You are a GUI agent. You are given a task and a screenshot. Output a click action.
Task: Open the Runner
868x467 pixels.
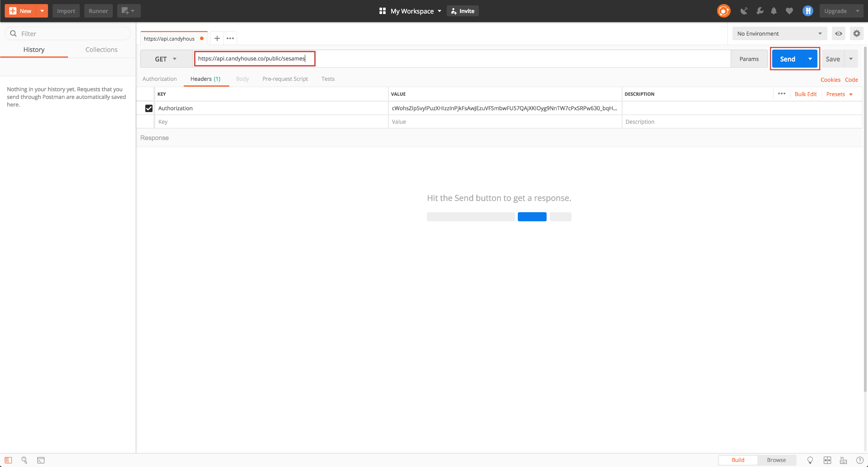click(x=98, y=11)
